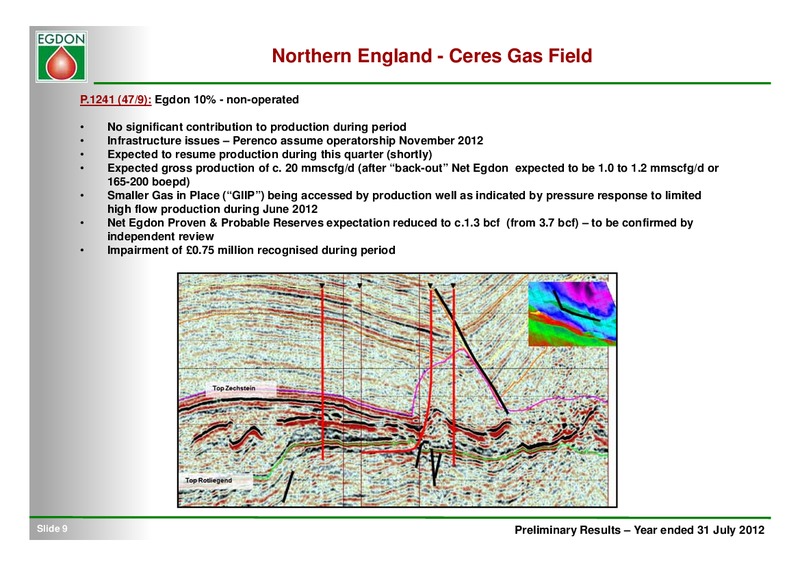Select bullet 'Expected to resume production during this quarter'

[x=269, y=154]
